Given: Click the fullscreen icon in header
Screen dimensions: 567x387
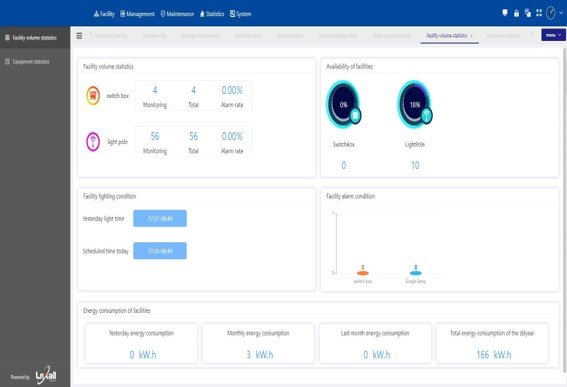Looking at the screenshot, I should [539, 13].
